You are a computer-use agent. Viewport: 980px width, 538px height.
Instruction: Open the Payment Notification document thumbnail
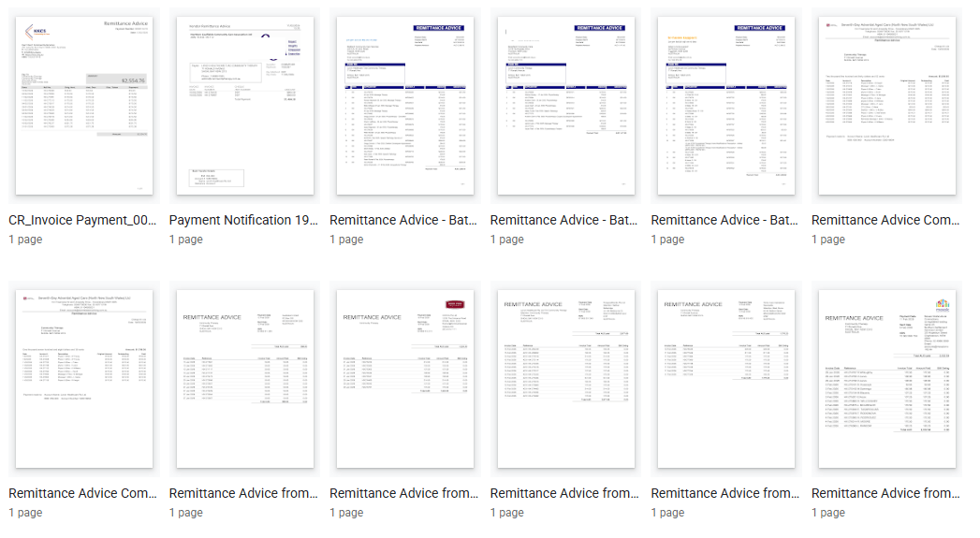click(x=244, y=106)
